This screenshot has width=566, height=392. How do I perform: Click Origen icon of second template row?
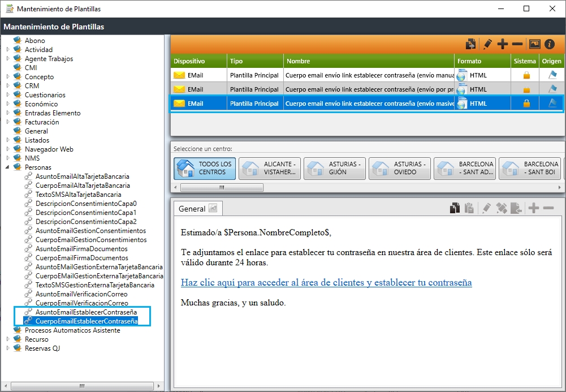552,89
